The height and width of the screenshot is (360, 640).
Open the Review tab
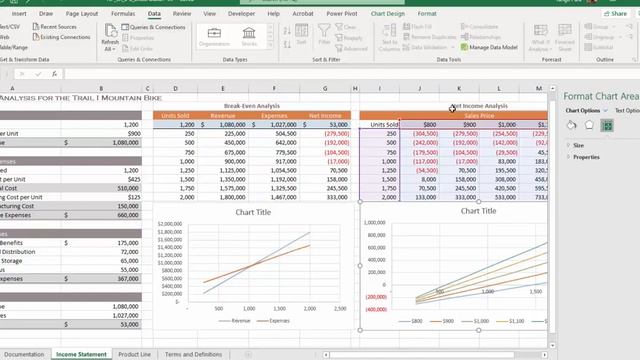coord(182,13)
